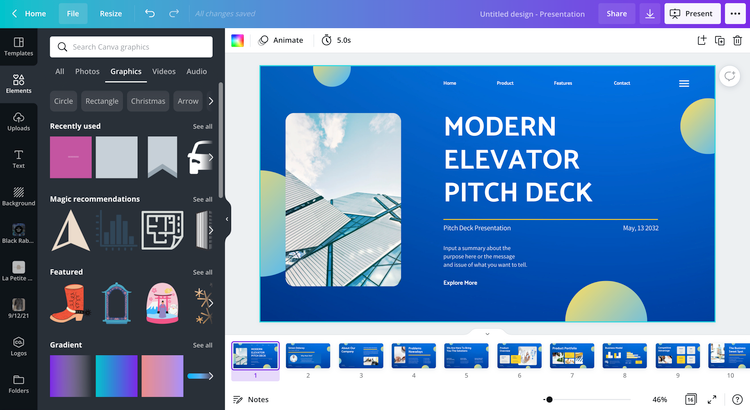Open the background color swatch
The image size is (750, 410).
pos(237,41)
